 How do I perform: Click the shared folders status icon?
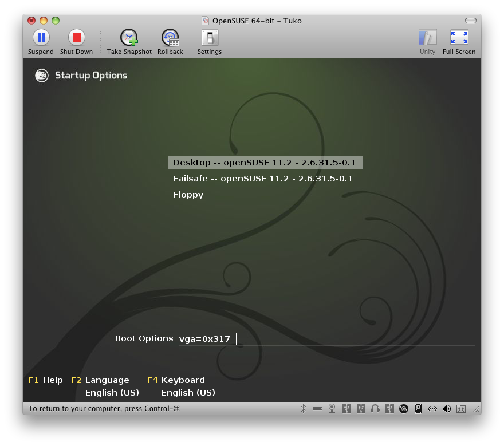tap(461, 409)
